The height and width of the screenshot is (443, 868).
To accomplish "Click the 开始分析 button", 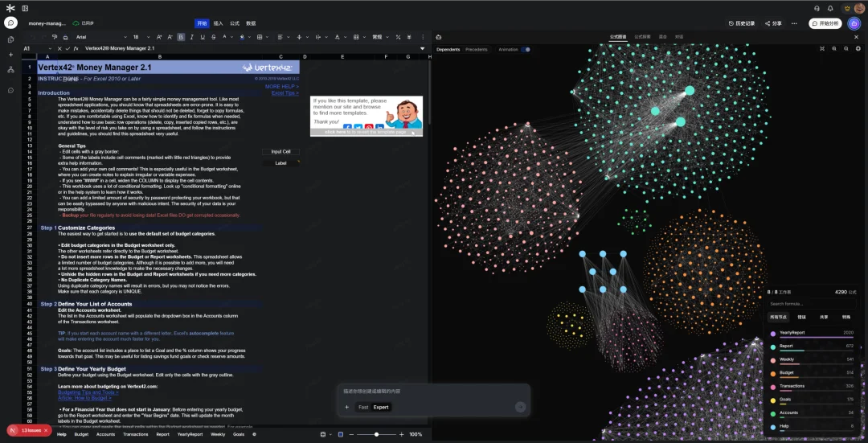I will pyautogui.click(x=825, y=23).
